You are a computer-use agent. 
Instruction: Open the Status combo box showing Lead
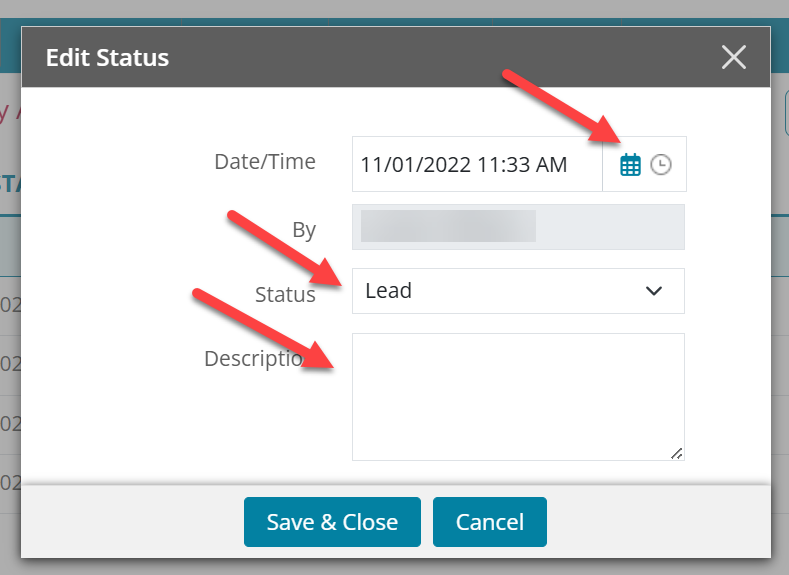[x=518, y=291]
